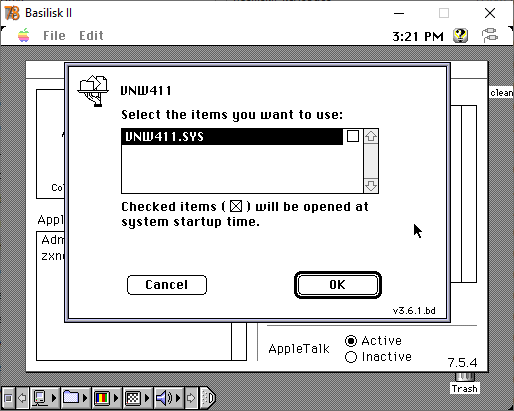Expand the AppleTalk module's arrow

[54, 398]
